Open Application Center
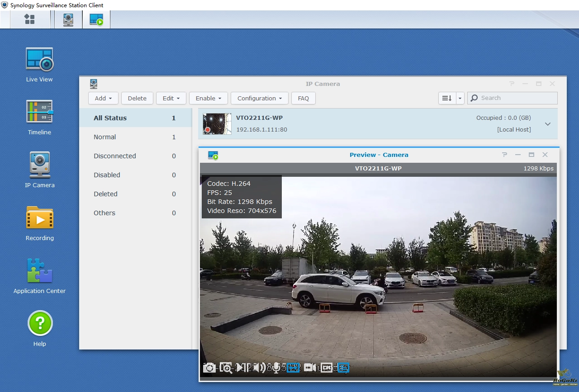The image size is (579, 392). click(39, 271)
